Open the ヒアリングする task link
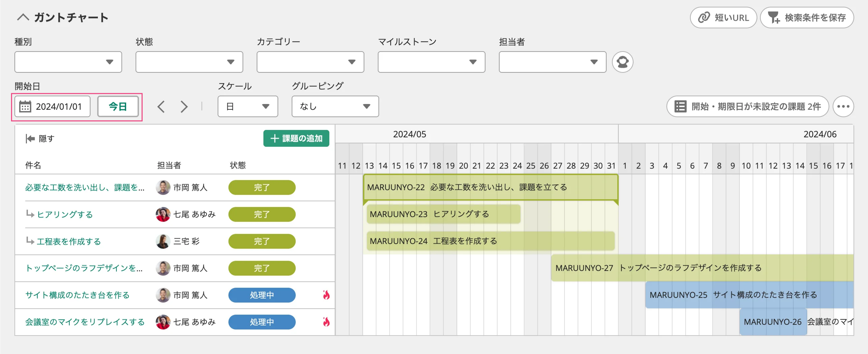868x354 pixels. pos(65,214)
